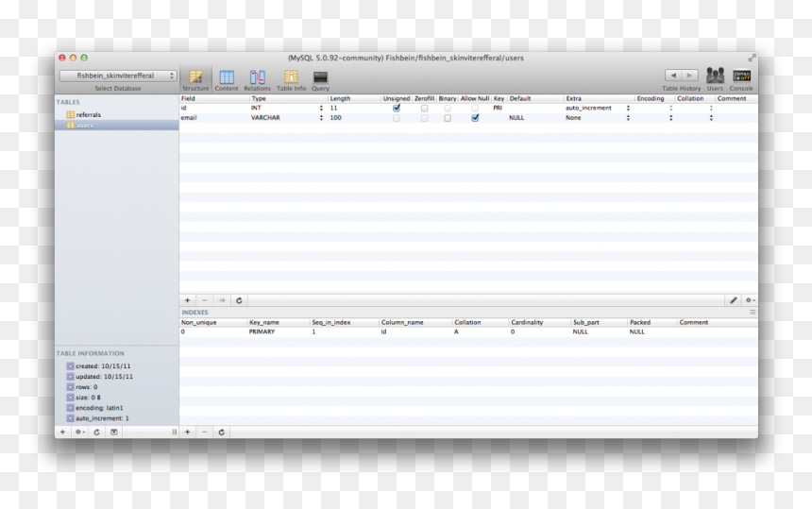Click the 'created: 10/15/11' info entry
This screenshot has width=812, height=509.
tap(103, 366)
